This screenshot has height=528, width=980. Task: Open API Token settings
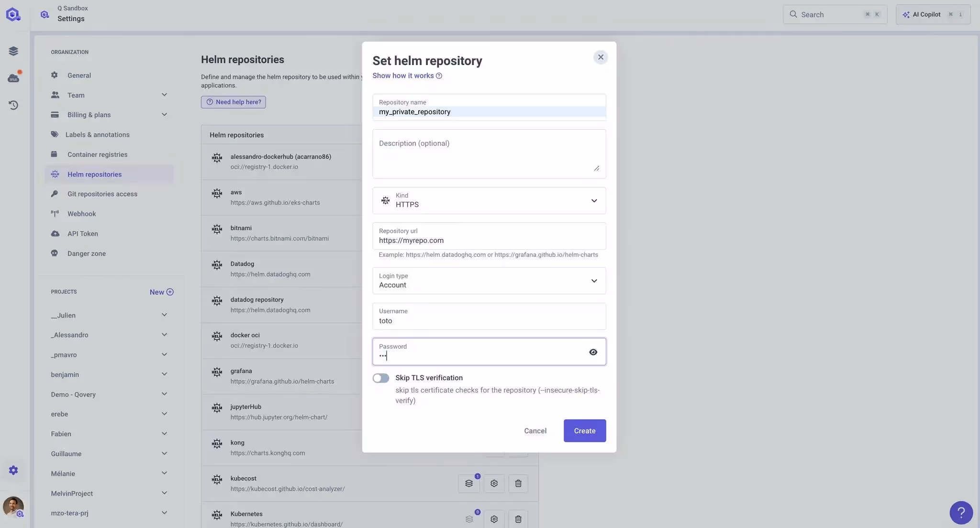[109, 233]
